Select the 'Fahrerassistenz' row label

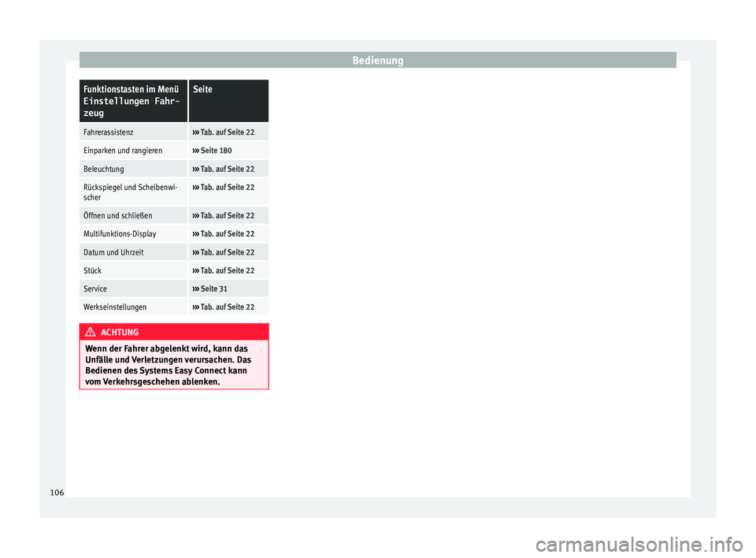[x=109, y=132]
